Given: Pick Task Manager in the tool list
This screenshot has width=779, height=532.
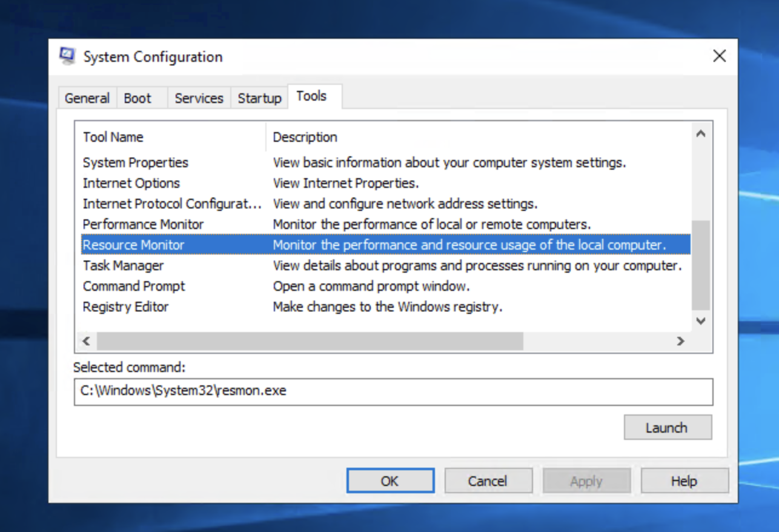Looking at the screenshot, I should tap(123, 265).
